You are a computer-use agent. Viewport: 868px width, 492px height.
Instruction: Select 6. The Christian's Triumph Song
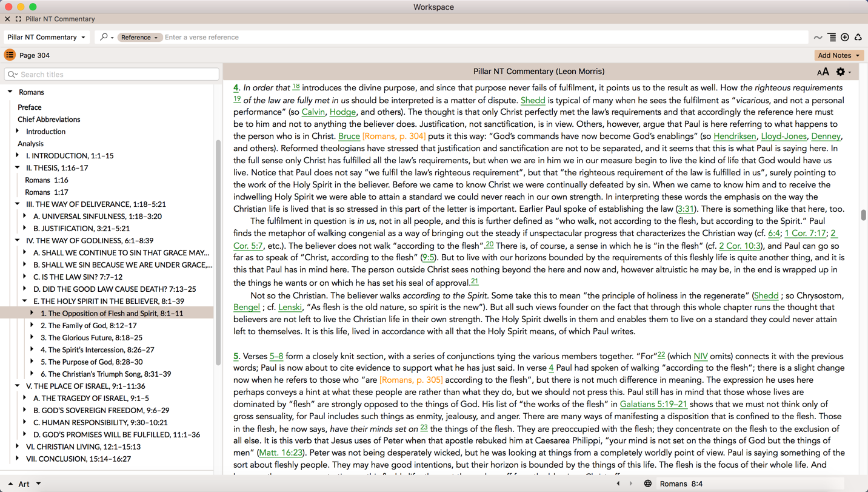tap(105, 374)
